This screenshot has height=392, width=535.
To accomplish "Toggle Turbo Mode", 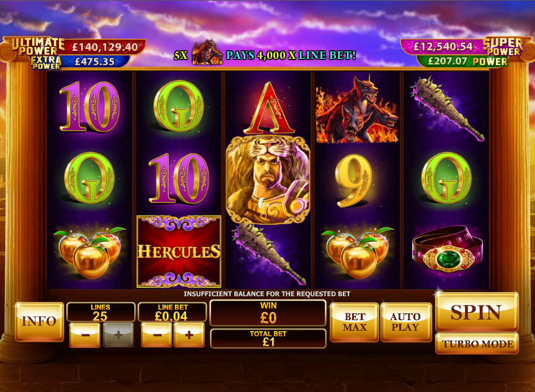I will (x=477, y=344).
